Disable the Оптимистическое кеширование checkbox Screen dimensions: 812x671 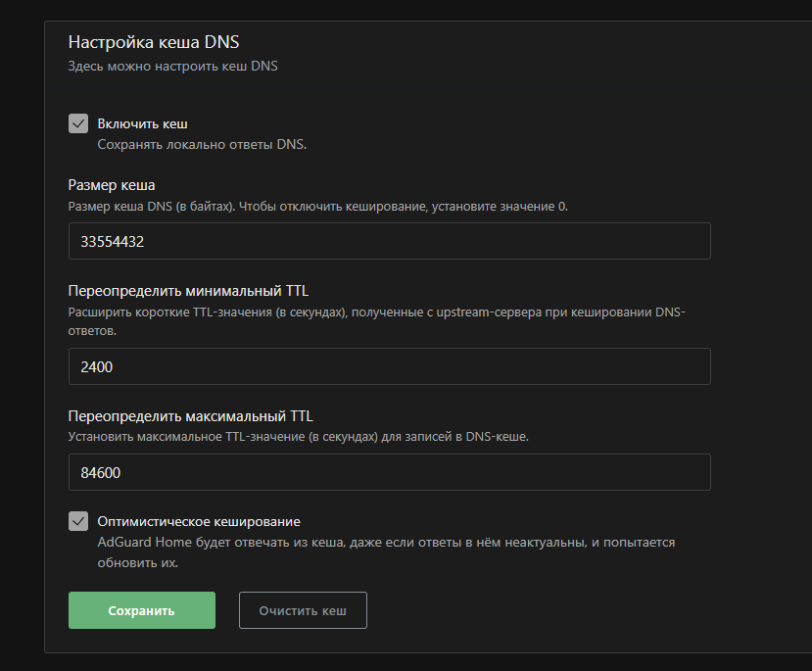coord(78,521)
